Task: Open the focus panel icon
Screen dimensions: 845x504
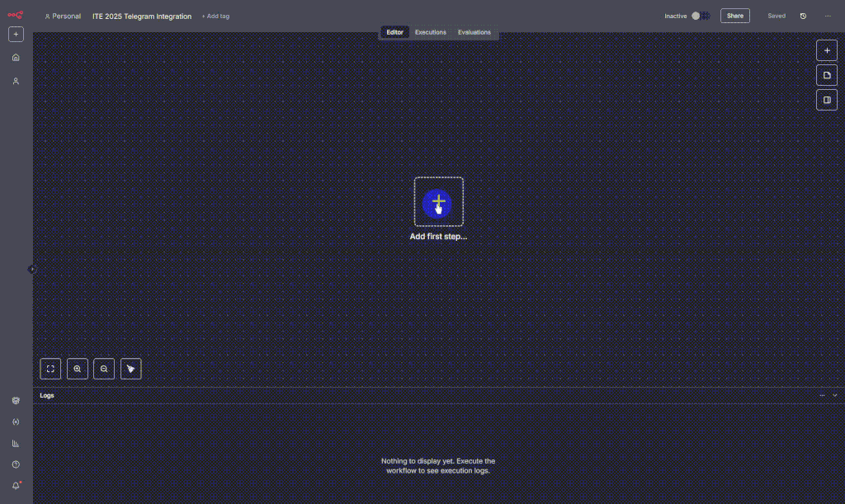Action: pyautogui.click(x=827, y=100)
